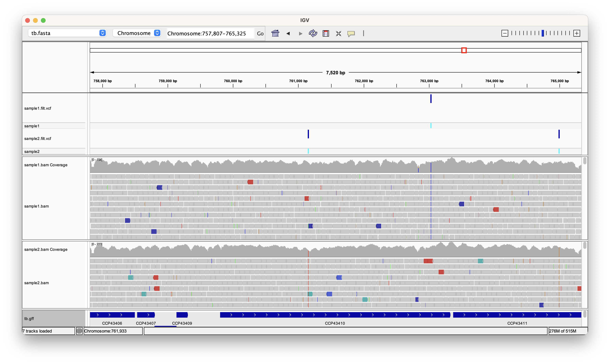Click the zoom out minus icon
This screenshot has width=610, height=364.
tap(505, 33)
